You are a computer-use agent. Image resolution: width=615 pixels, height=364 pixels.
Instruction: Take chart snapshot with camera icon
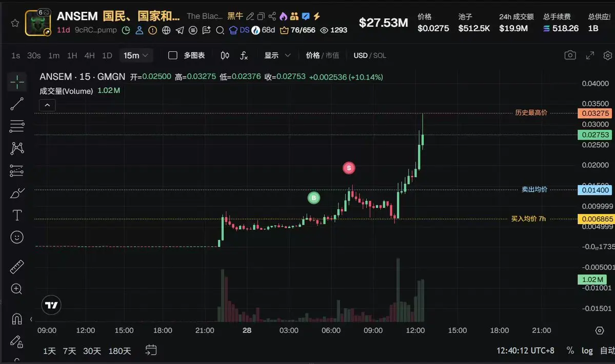pos(570,55)
